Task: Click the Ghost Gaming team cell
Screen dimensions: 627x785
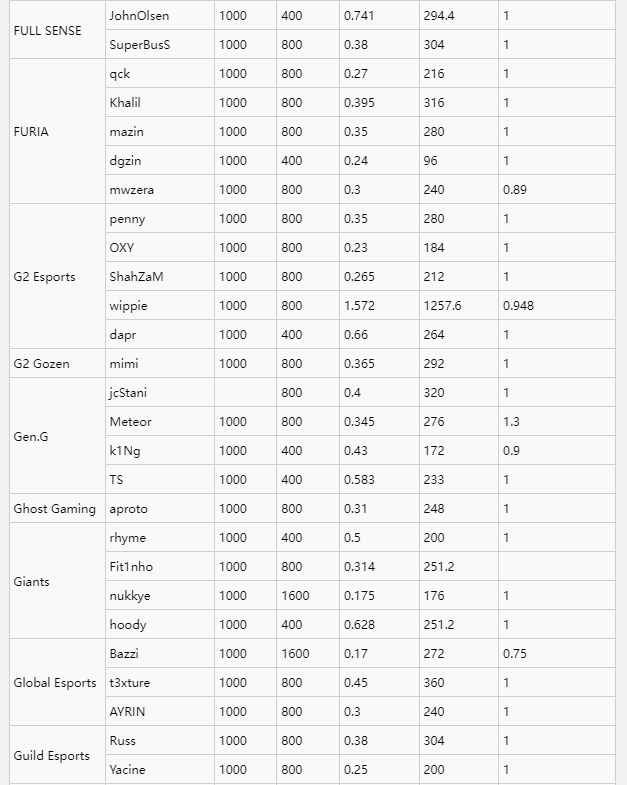Action: (x=54, y=508)
